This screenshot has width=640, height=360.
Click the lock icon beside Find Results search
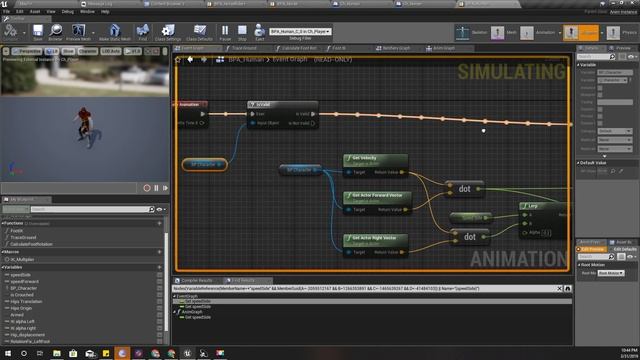[568, 289]
